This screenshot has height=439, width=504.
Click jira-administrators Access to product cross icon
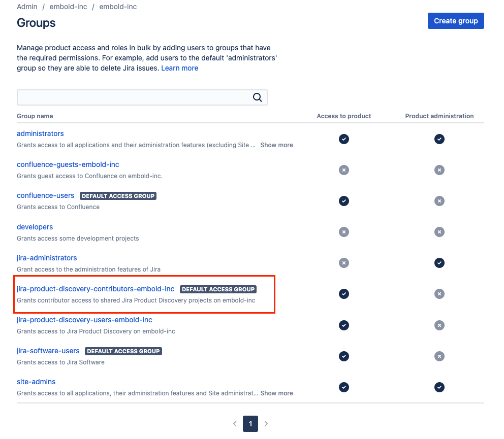tap(343, 263)
